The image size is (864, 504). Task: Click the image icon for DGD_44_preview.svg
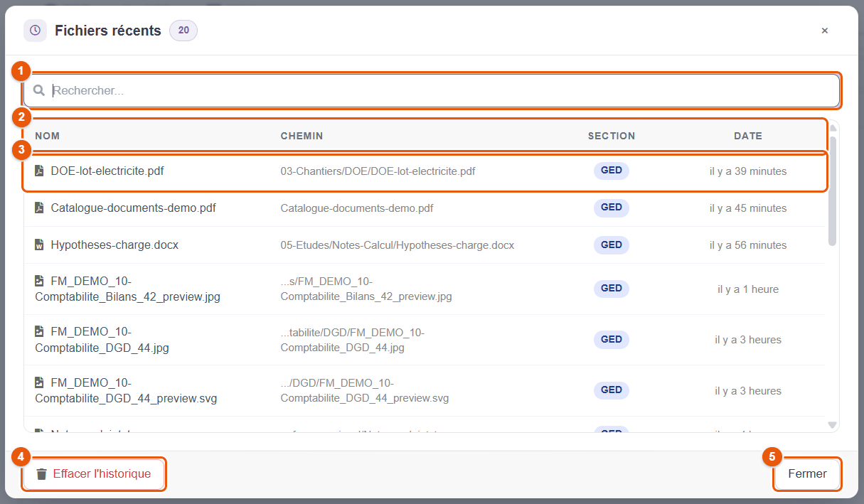pos(39,382)
